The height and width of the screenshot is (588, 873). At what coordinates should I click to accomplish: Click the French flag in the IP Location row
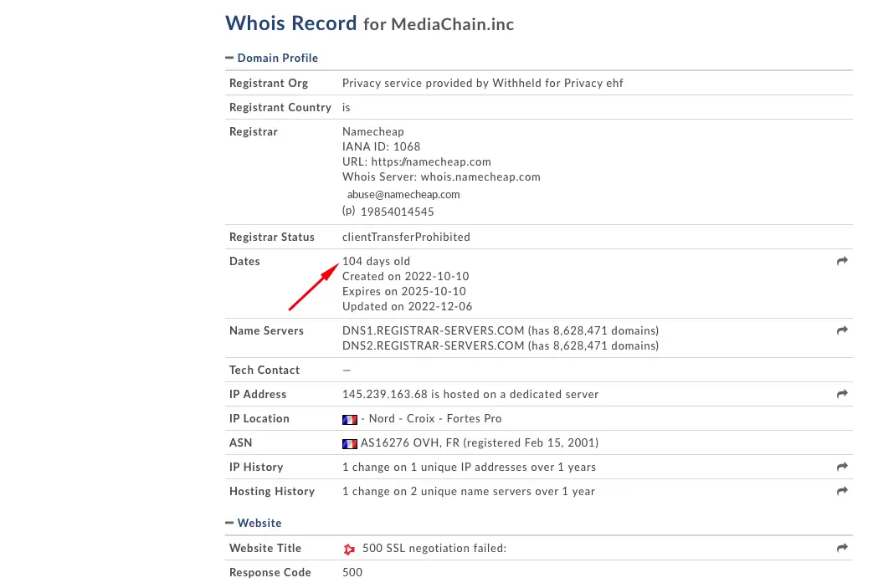coord(350,419)
